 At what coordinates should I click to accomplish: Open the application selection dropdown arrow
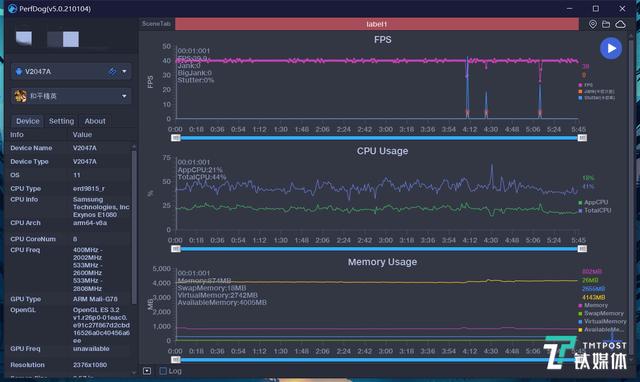(124, 96)
